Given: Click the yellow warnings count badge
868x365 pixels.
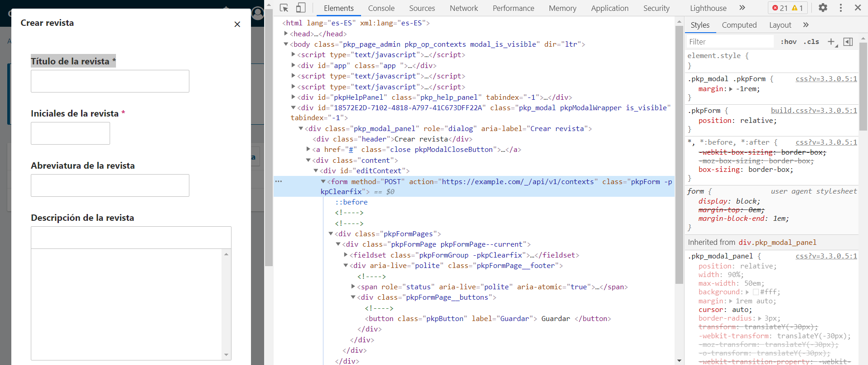Looking at the screenshot, I should point(797,8).
